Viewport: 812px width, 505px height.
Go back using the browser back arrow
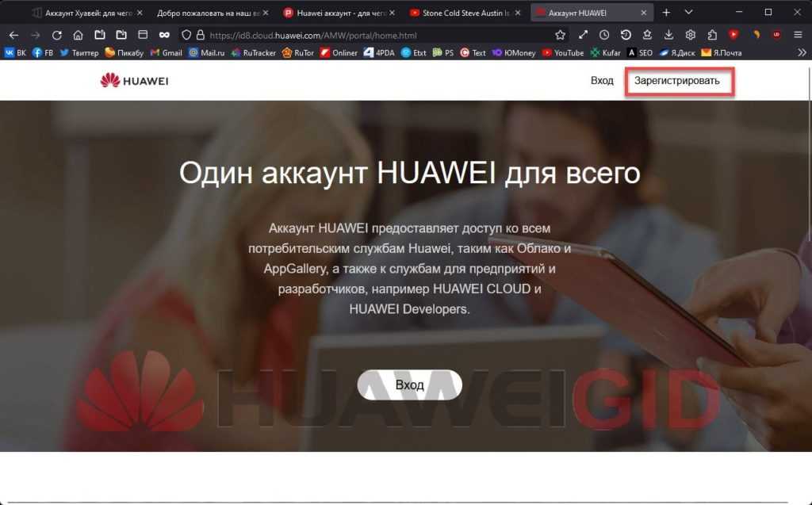pos(14,35)
